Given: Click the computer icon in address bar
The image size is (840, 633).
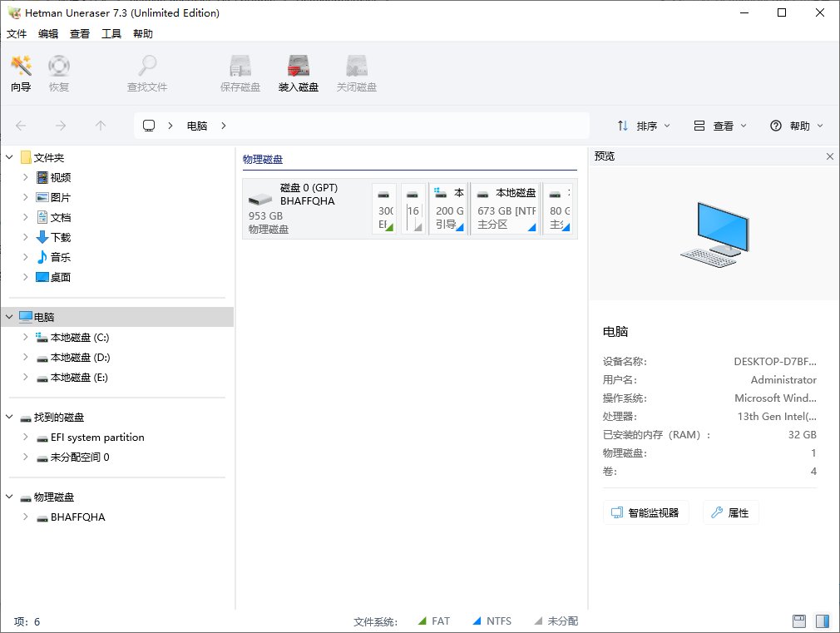Looking at the screenshot, I should (x=149, y=126).
